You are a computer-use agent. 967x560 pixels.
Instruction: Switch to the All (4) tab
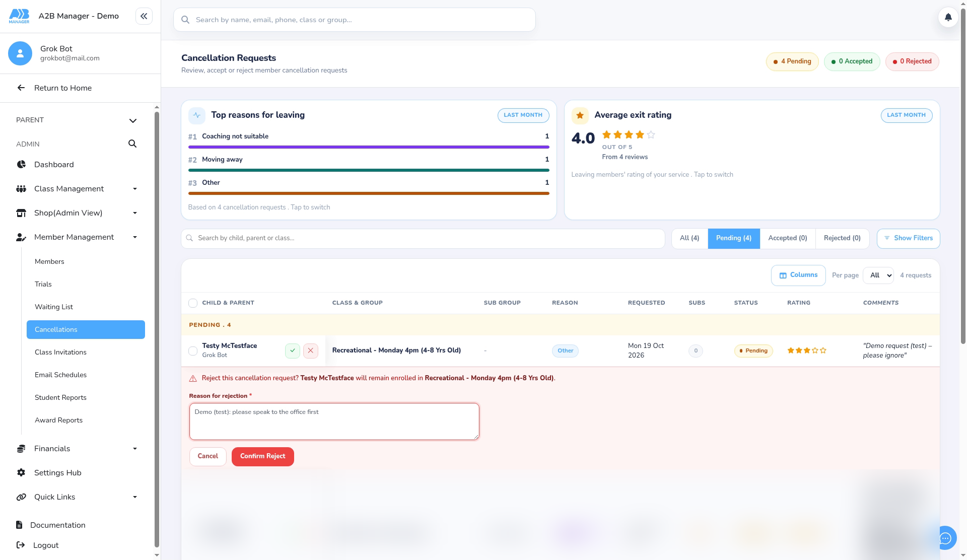(x=689, y=238)
